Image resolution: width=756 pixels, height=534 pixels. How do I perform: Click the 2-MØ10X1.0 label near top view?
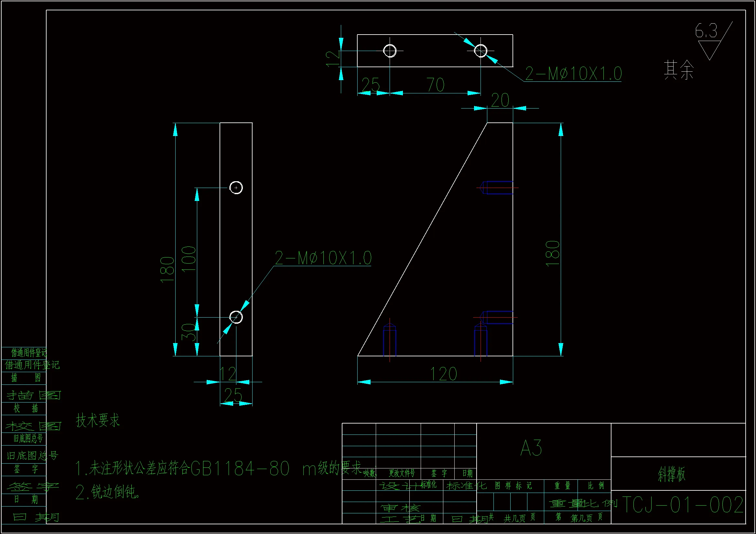573,74
